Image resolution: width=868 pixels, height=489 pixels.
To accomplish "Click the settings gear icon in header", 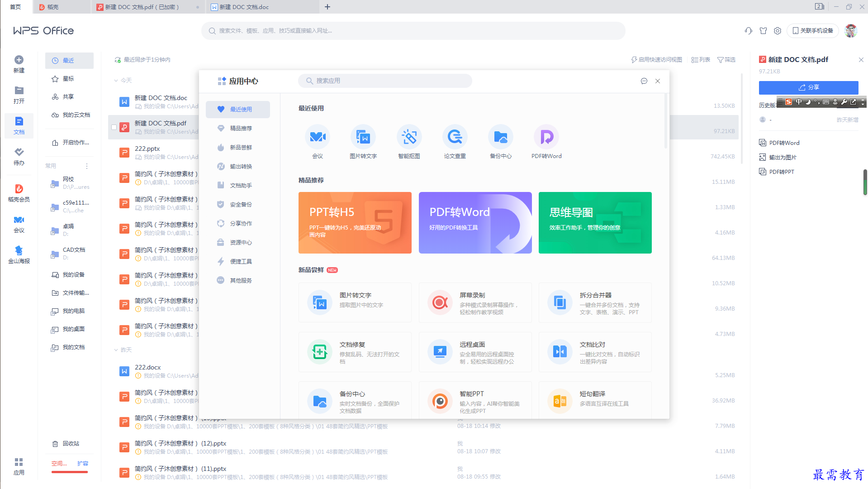I will click(x=778, y=31).
